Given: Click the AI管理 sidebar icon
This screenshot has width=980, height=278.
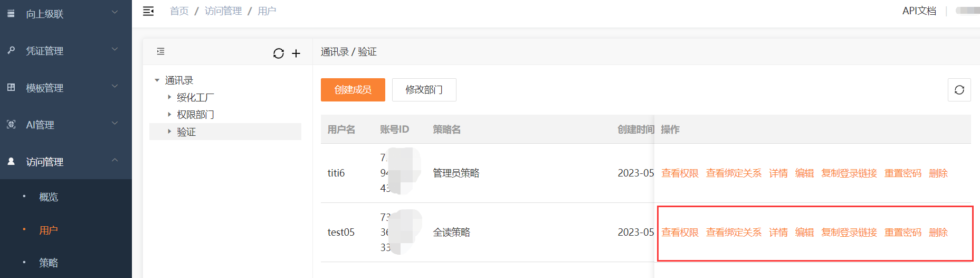Looking at the screenshot, I should (x=11, y=124).
